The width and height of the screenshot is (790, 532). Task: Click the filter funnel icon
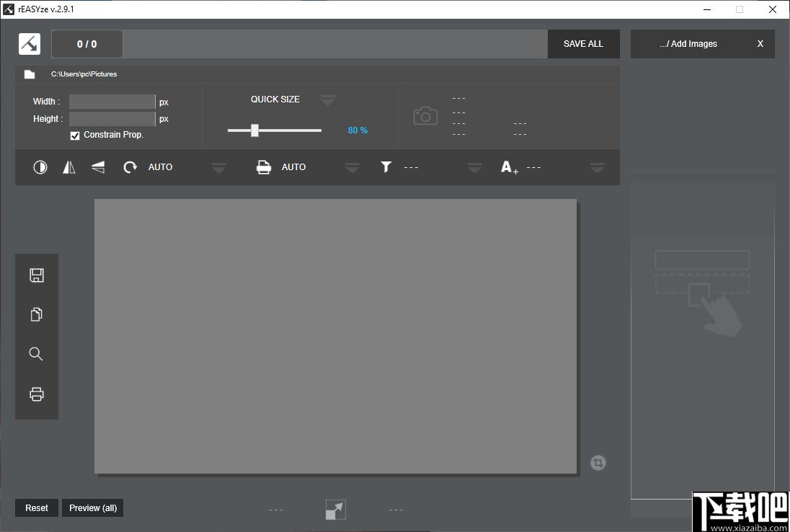(x=386, y=167)
